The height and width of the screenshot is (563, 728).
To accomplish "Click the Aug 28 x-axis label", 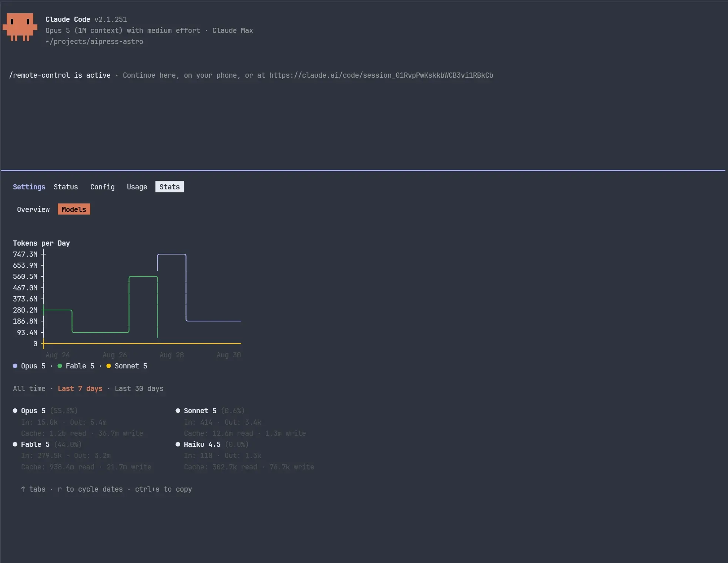I will coord(172,355).
